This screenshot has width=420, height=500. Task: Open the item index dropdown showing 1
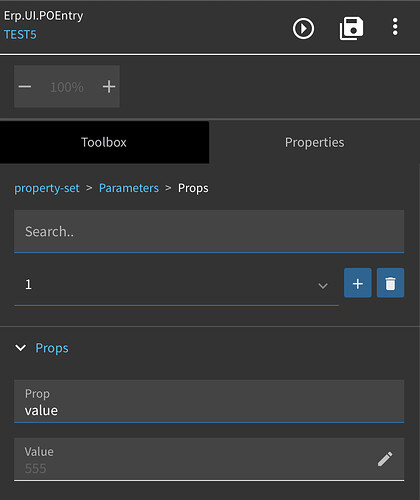(x=176, y=285)
